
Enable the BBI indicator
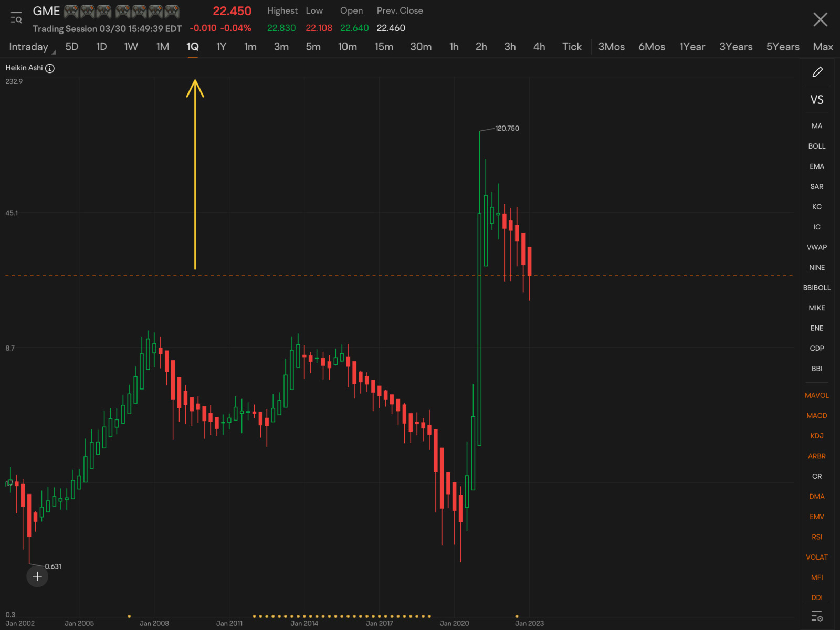[817, 369]
